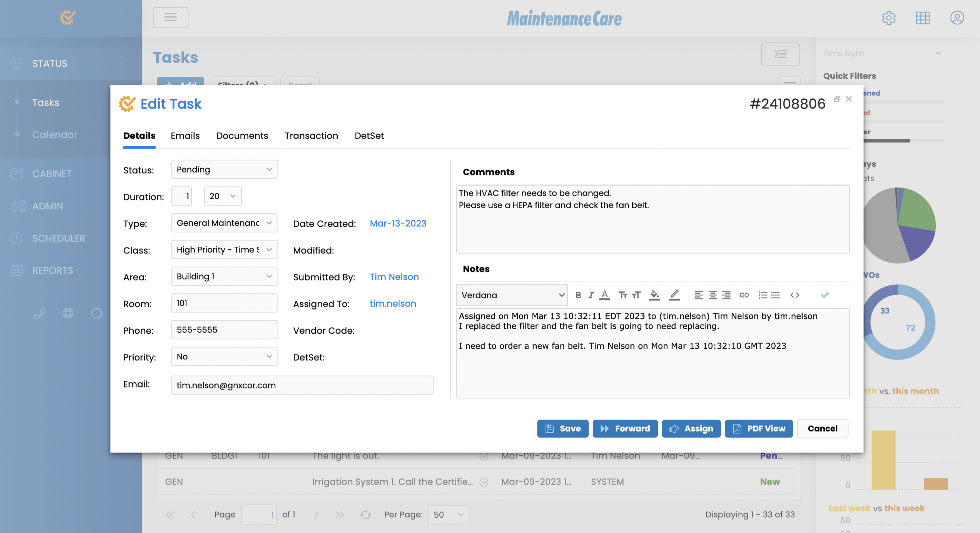This screenshot has width=980, height=533.
Task: Click the Assign button
Action: (691, 428)
